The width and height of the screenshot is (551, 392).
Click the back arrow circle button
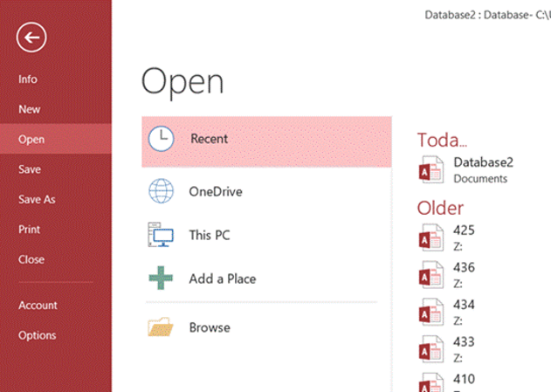pyautogui.click(x=31, y=38)
